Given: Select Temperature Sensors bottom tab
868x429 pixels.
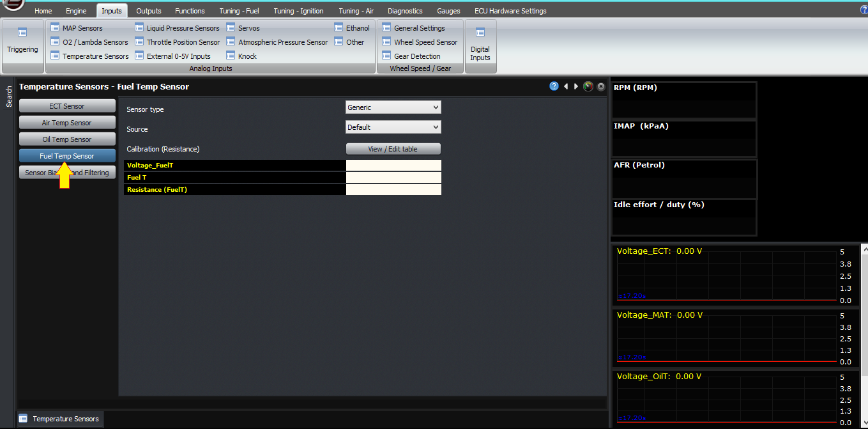Looking at the screenshot, I should (59, 419).
